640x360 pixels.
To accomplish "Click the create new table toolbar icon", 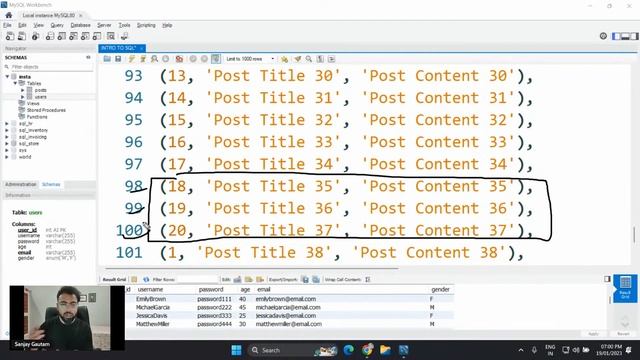I will click(x=62, y=36).
